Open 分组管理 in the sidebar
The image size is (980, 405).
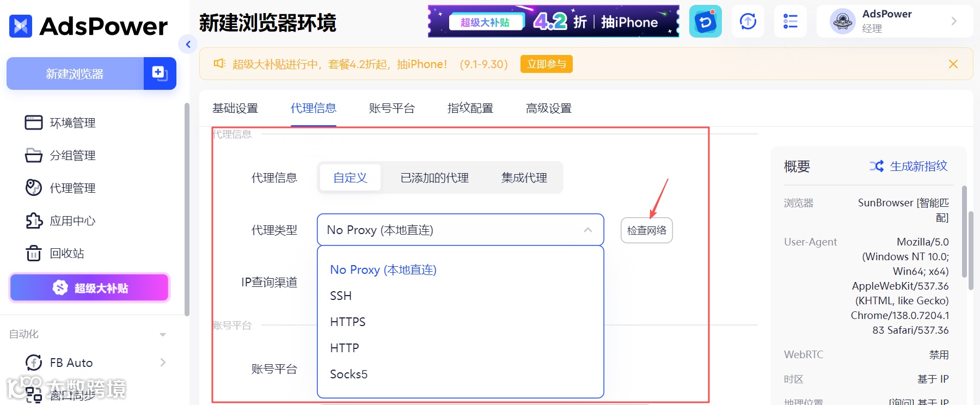(x=72, y=155)
